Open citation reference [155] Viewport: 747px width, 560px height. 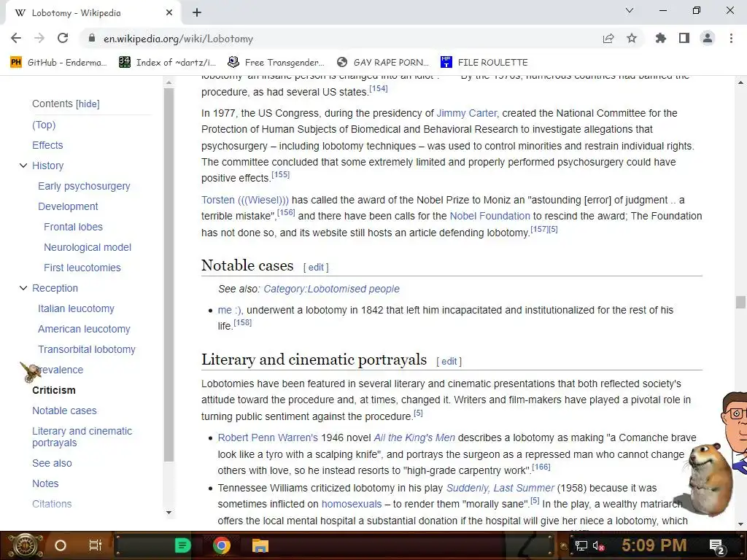pos(281,175)
